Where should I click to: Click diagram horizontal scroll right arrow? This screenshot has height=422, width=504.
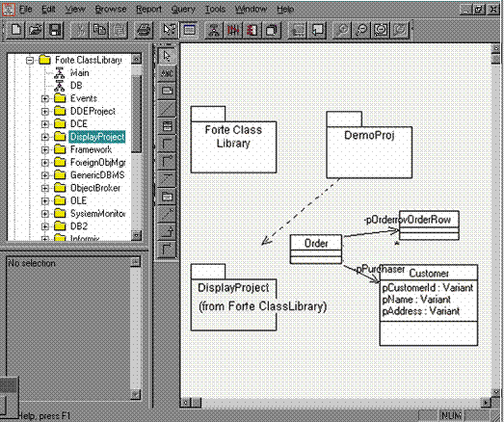pyautogui.click(x=486, y=402)
